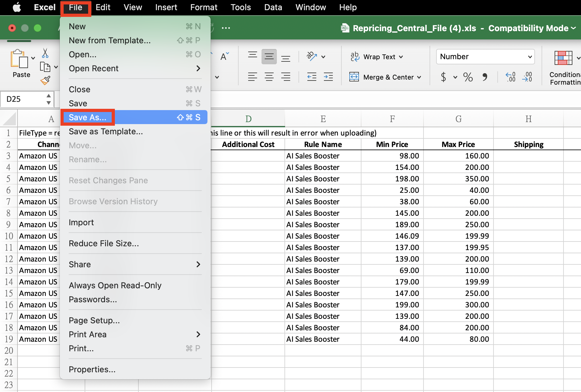Screen dimensions: 581x392
Task: Open Passwords... dialog
Action: [135, 299]
